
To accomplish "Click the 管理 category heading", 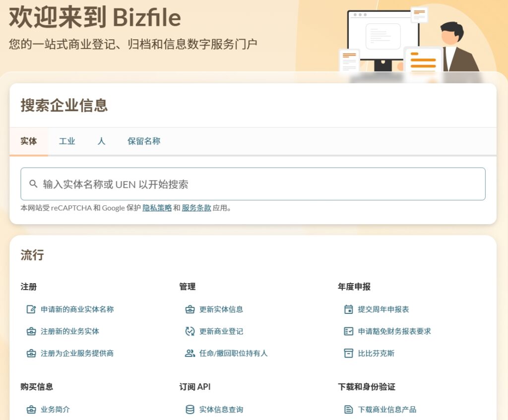I will point(187,287).
